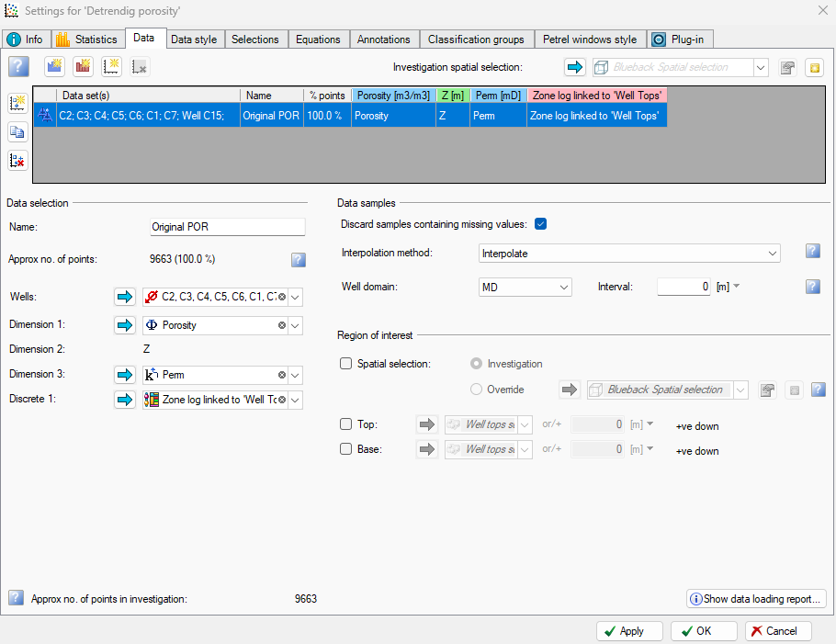The height and width of the screenshot is (644, 836).
Task: Click the pink Zone log column header
Action: 597,96
